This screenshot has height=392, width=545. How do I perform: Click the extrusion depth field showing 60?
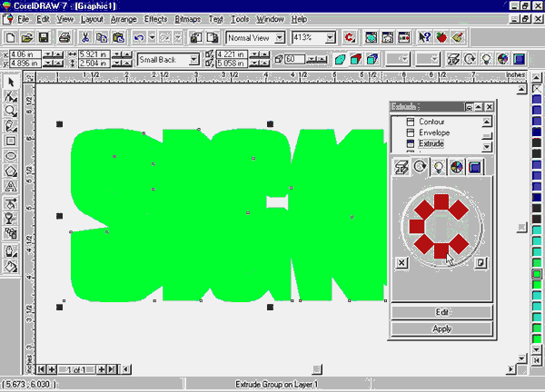294,59
